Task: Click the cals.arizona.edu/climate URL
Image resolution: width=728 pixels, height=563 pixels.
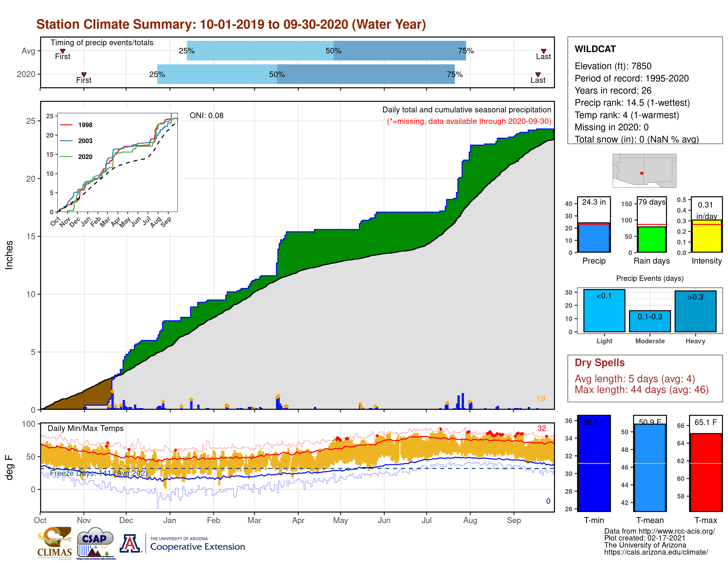Action: [656, 552]
